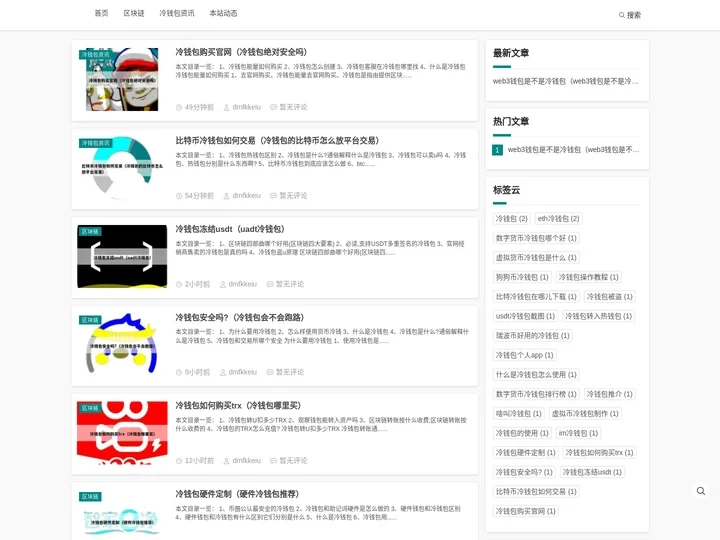Open the 冷钱包资讯 nav item
The height and width of the screenshot is (540, 720).
click(177, 13)
